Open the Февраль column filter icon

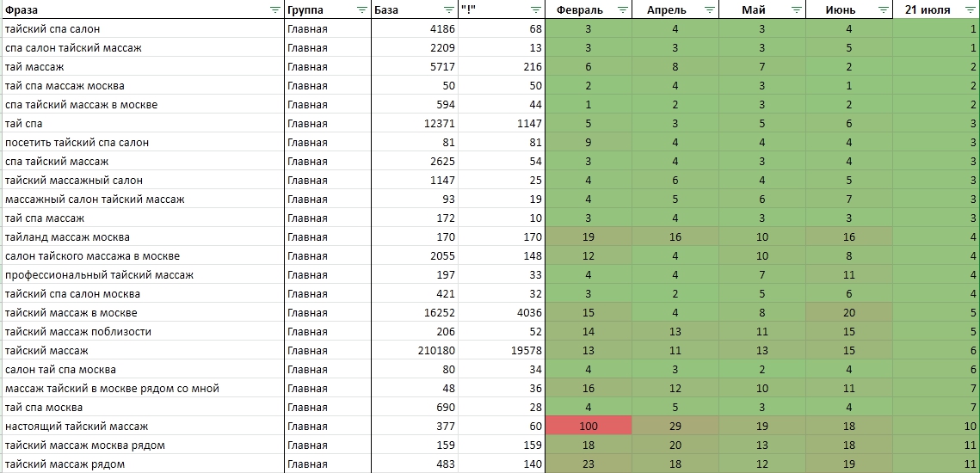click(622, 10)
